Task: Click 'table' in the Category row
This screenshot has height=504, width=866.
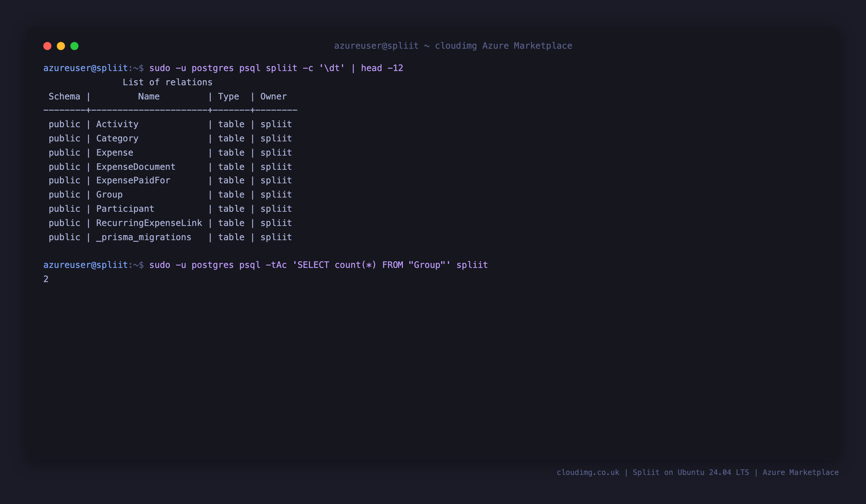Action: pyautogui.click(x=231, y=138)
